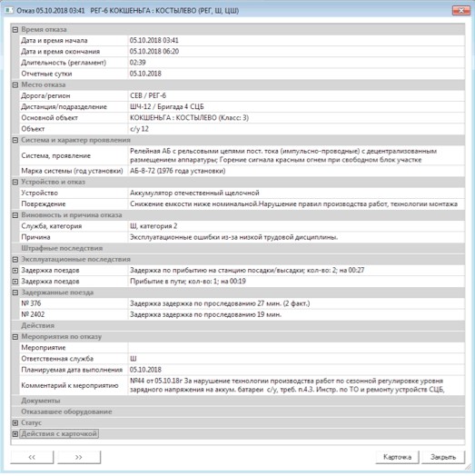This screenshot has width=475, height=476.
Task: Expand Действия с карточкой section
Action: pyautogui.click(x=15, y=434)
